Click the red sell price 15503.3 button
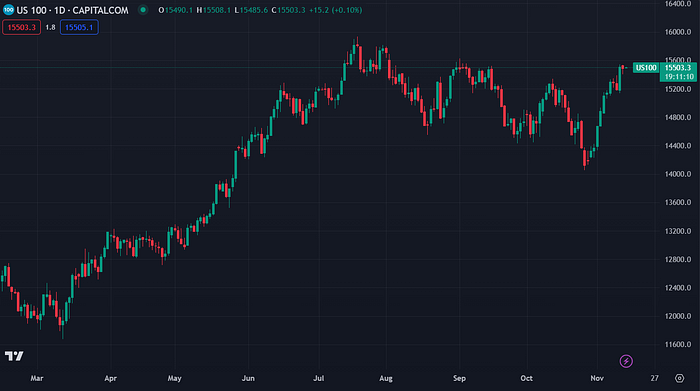Screen dimensions: 700x391 click(x=21, y=27)
